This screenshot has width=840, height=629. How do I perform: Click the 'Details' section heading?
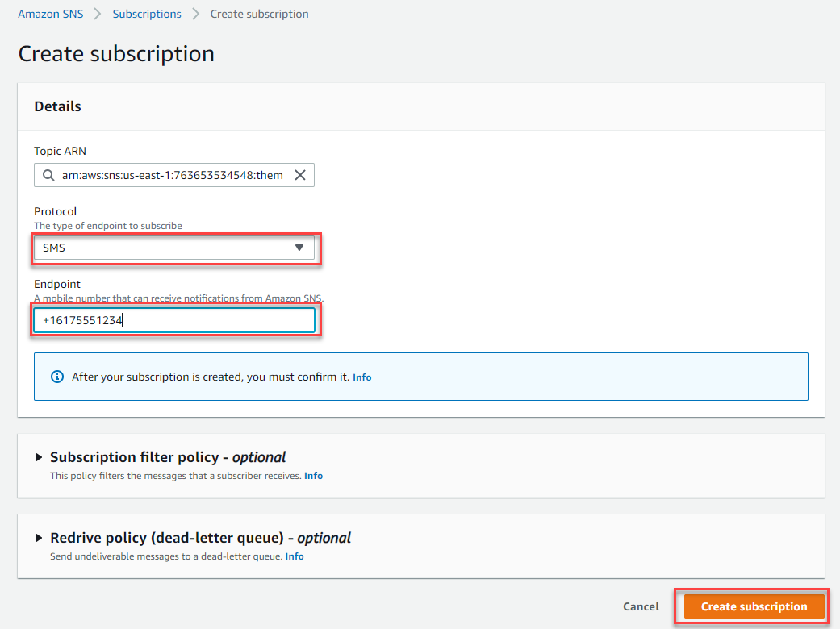(58, 106)
